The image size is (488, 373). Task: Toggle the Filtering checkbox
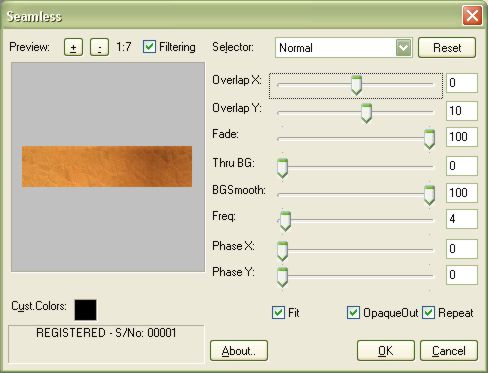tap(149, 47)
